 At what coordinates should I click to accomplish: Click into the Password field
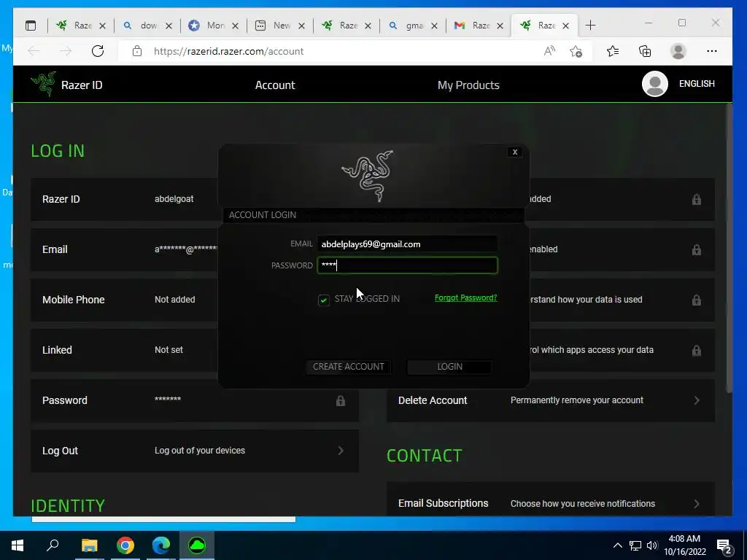407,265
